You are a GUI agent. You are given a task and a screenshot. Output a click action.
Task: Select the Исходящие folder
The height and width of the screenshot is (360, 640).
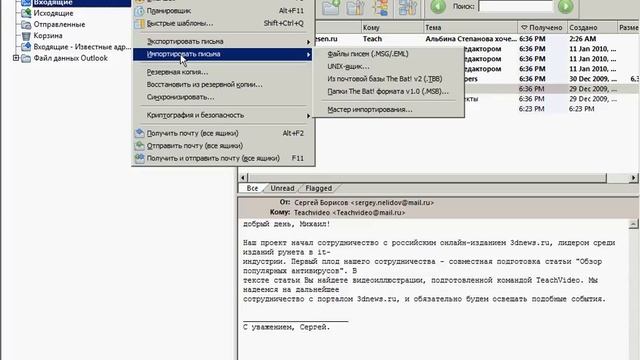(x=53, y=13)
